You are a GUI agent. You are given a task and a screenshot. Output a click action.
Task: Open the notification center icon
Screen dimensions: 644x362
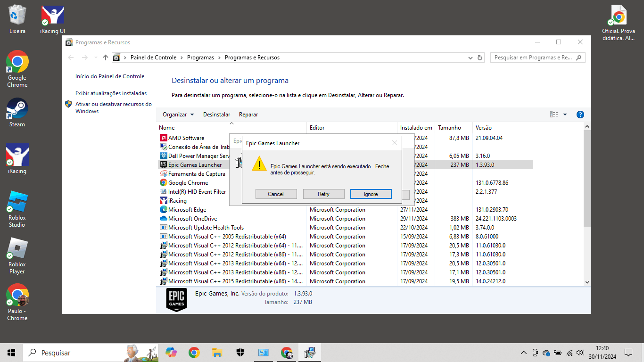tap(628, 353)
